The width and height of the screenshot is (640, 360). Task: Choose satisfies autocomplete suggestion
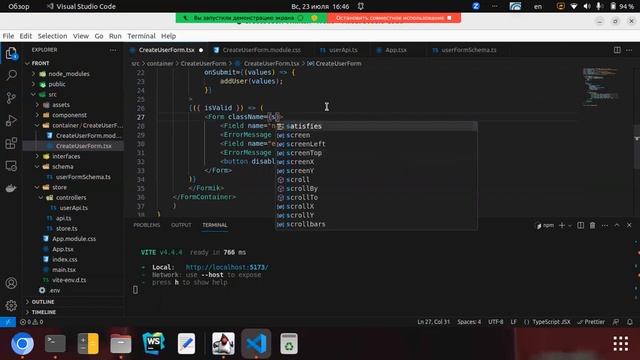(x=376, y=126)
